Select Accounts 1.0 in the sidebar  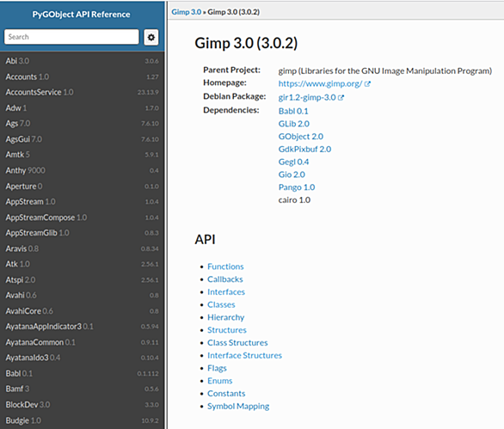(82, 77)
